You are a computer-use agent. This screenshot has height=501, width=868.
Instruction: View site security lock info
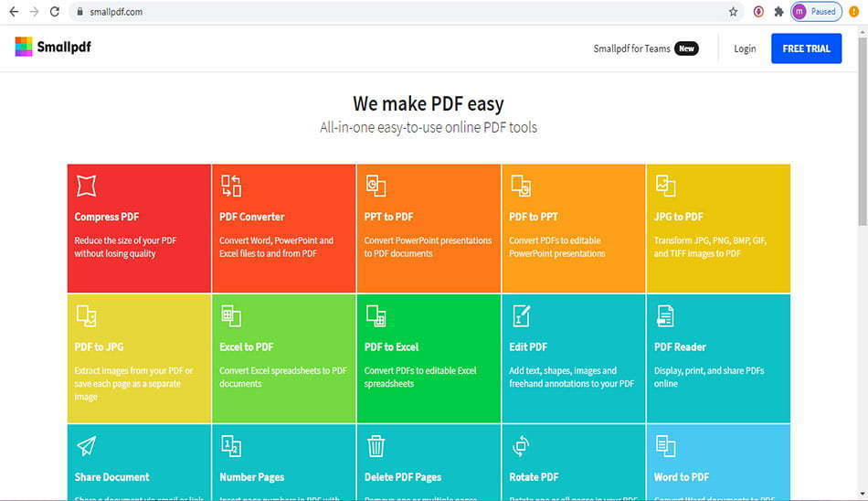click(x=79, y=12)
